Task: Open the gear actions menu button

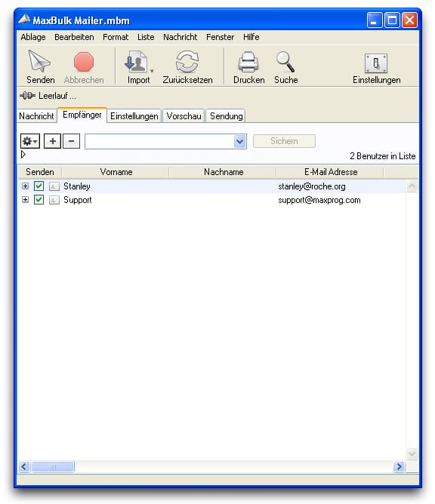Action: [30, 141]
